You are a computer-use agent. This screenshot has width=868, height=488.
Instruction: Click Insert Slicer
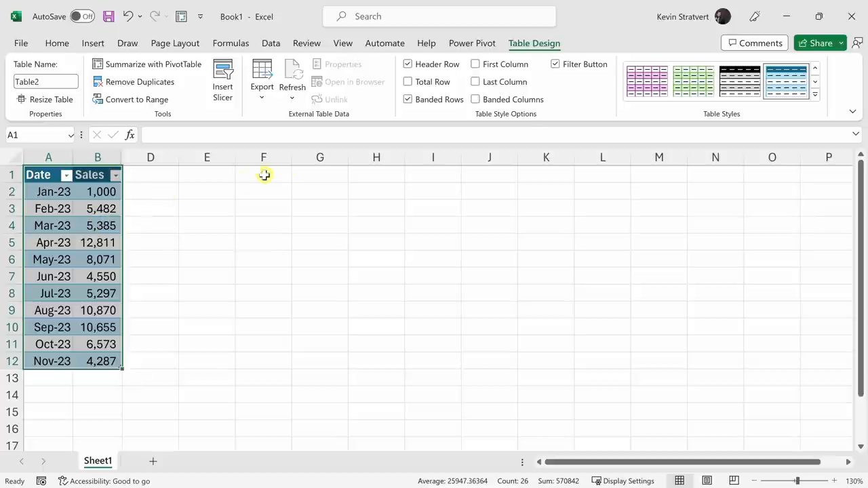[x=222, y=80]
